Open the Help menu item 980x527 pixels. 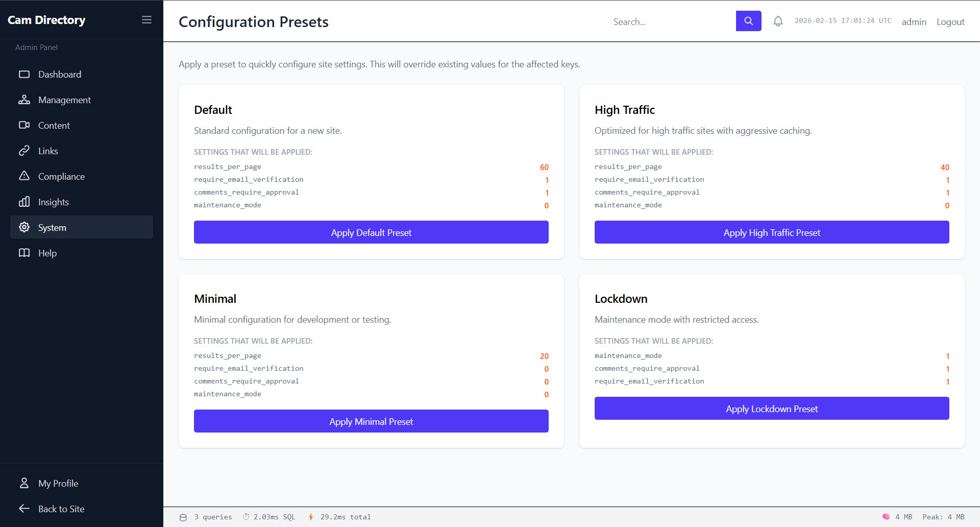[x=47, y=253]
